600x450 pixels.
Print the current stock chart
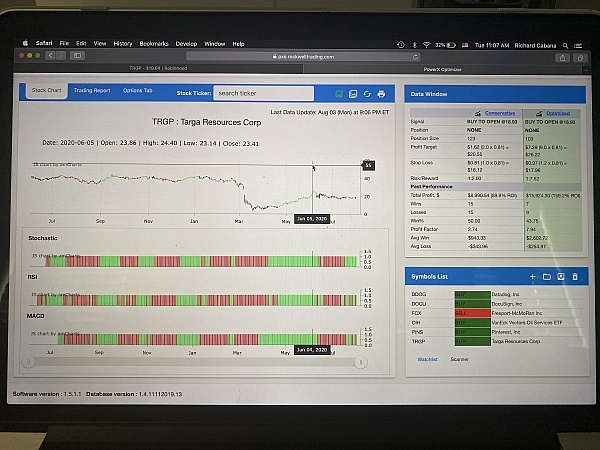coord(381,92)
